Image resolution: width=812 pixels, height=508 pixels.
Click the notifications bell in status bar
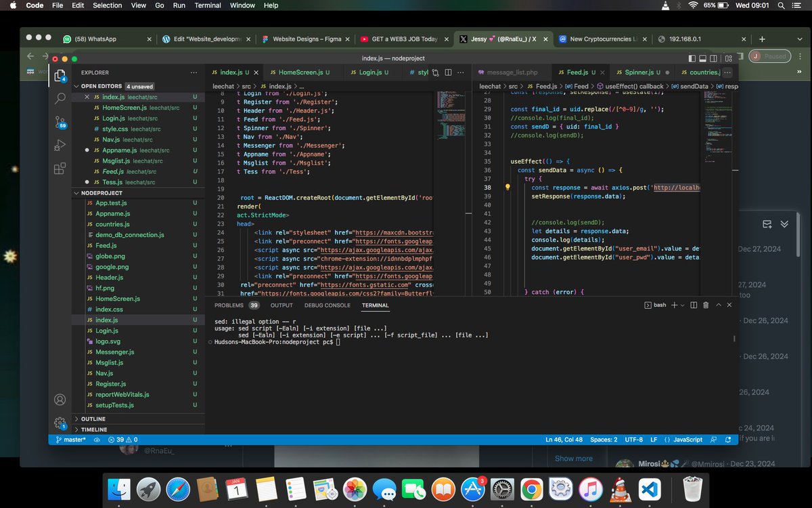(x=728, y=440)
